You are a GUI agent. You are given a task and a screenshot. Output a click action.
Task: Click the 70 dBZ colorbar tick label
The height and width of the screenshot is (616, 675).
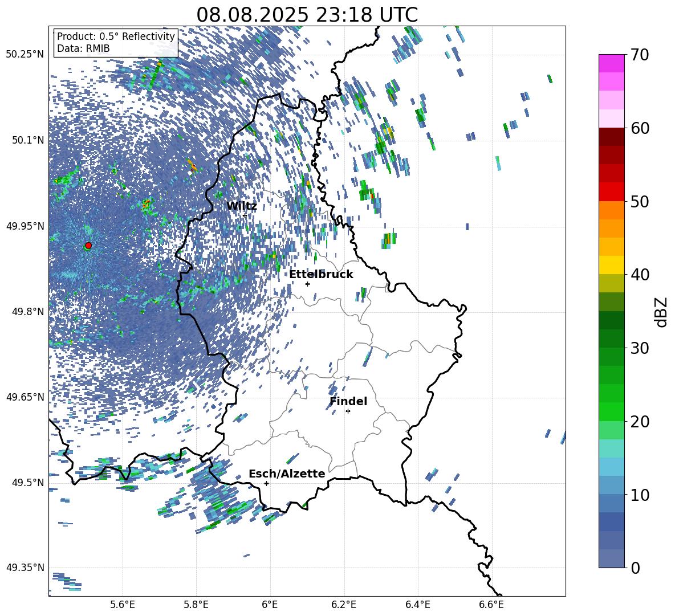640,55
